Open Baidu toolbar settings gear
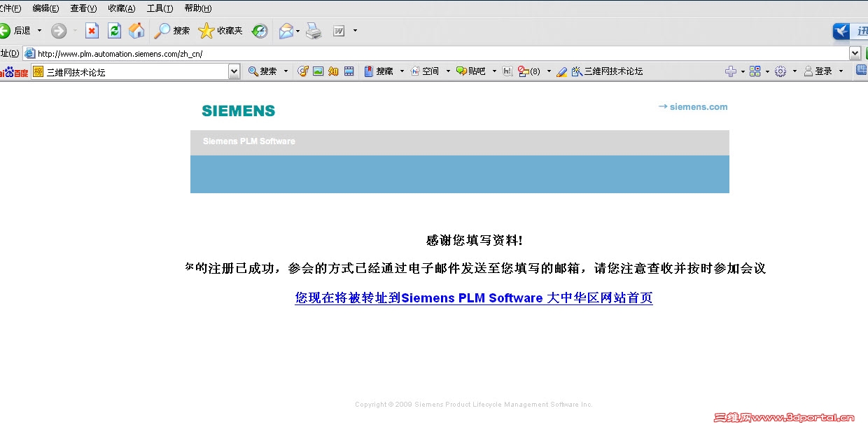868x427 pixels. click(780, 71)
